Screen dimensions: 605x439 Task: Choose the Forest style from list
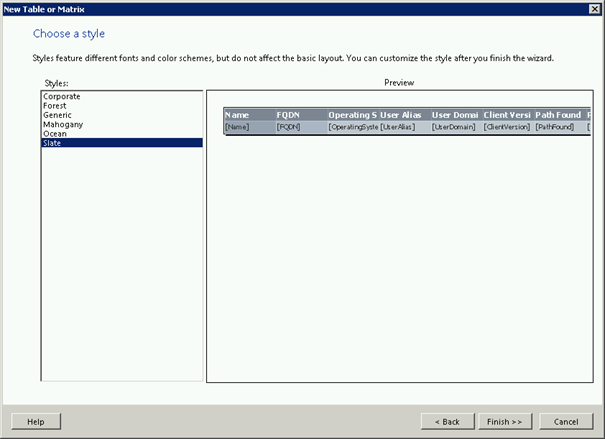click(56, 105)
